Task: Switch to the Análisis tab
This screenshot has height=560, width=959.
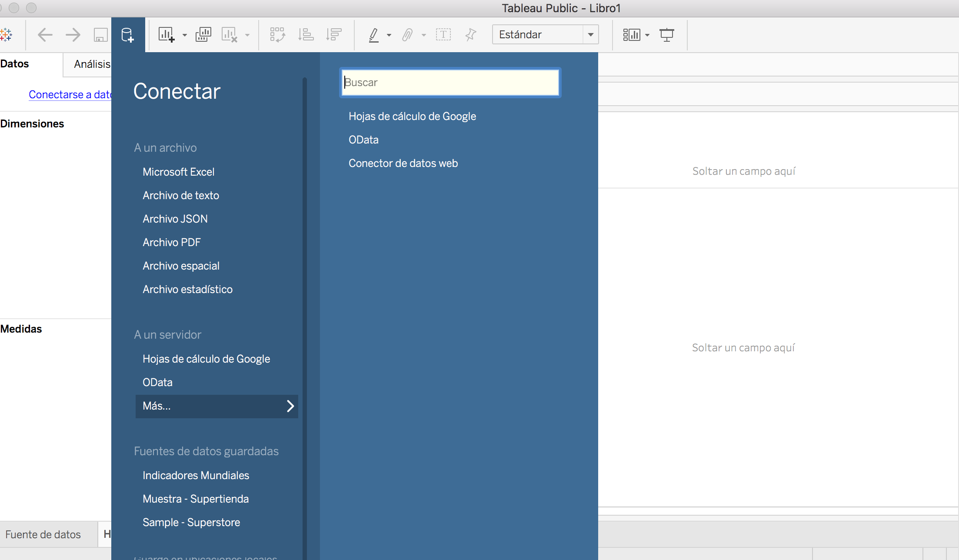Action: [x=92, y=64]
